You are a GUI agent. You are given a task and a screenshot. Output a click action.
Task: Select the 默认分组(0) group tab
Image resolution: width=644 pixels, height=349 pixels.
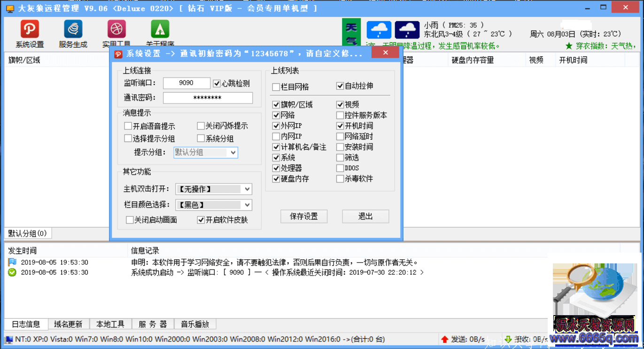(x=28, y=233)
